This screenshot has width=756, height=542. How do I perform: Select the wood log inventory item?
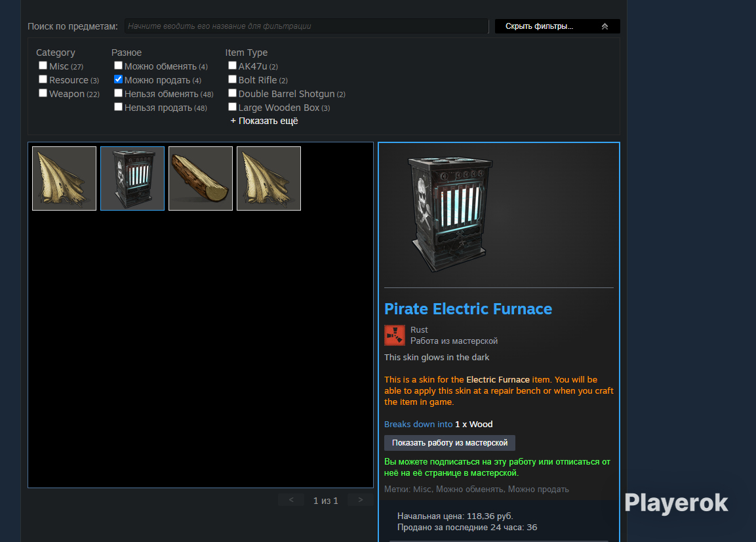[x=201, y=178]
